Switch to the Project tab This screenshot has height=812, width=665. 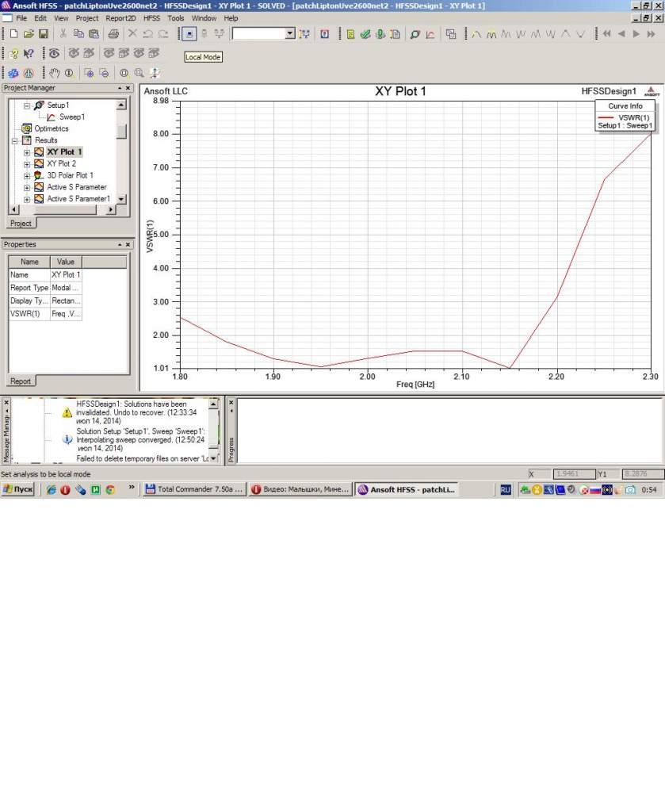click(21, 223)
